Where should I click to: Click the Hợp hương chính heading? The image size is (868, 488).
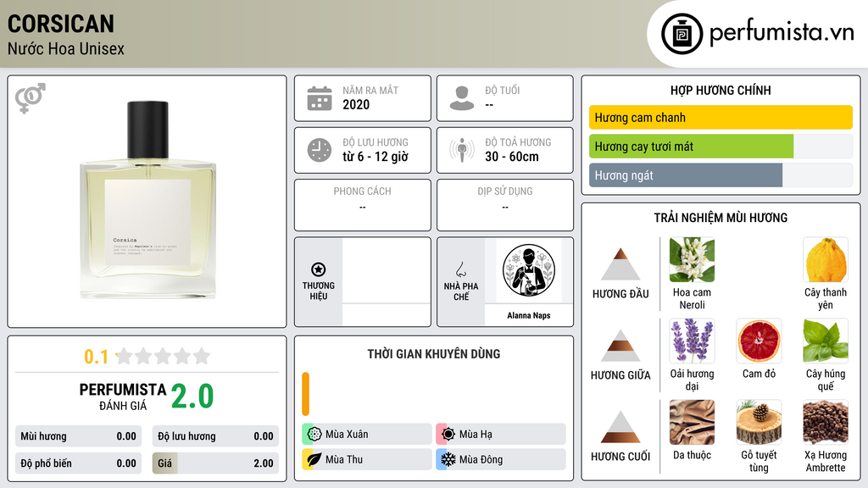point(721,90)
